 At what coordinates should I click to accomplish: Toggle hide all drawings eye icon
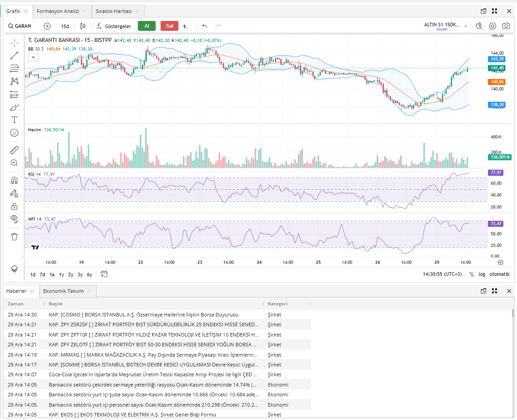pyautogui.click(x=14, y=219)
